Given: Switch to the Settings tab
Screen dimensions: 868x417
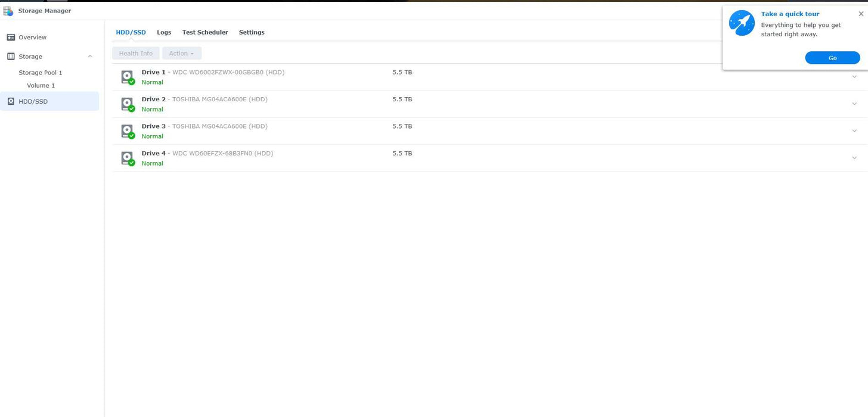Looking at the screenshot, I should (251, 32).
